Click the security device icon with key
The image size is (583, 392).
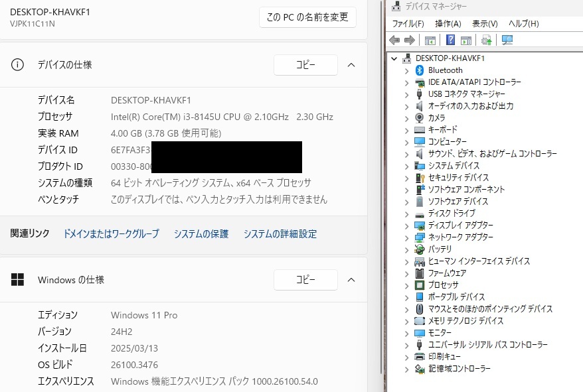(420, 178)
